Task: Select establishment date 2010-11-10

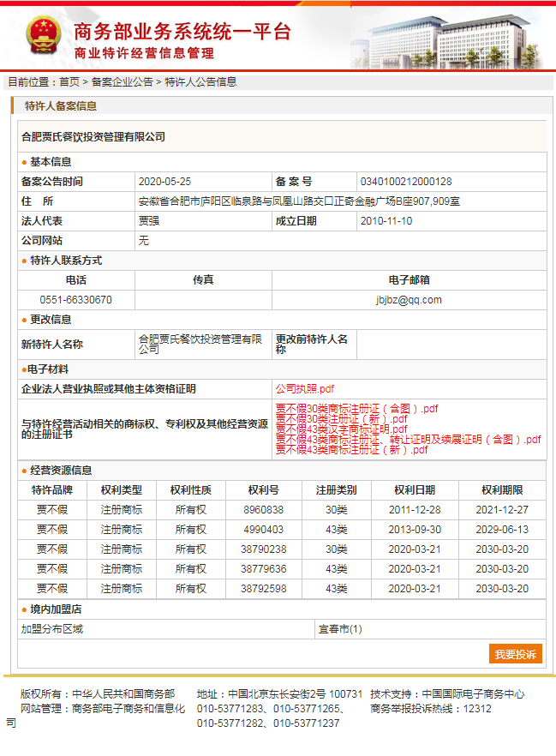Action: pos(386,221)
